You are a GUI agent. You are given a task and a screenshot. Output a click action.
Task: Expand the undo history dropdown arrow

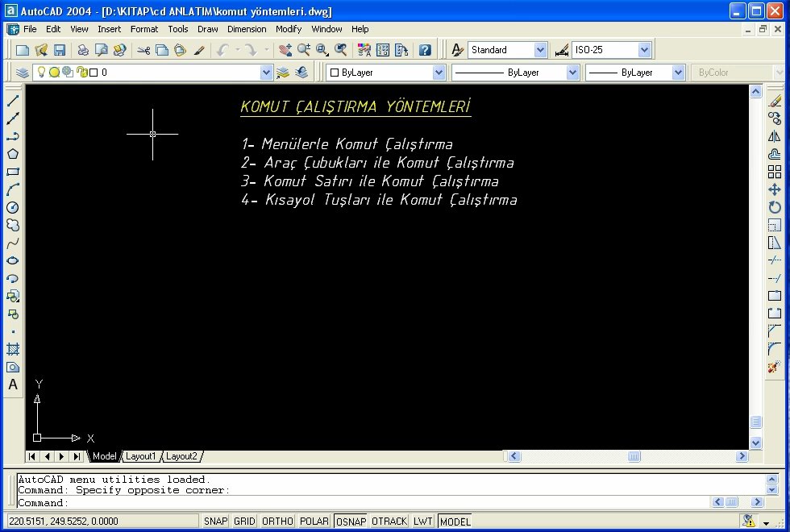238,50
